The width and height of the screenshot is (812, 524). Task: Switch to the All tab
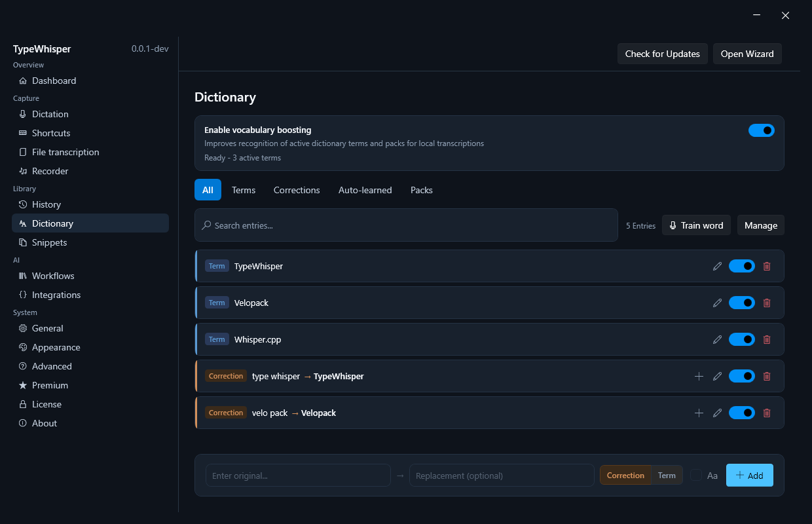(208, 190)
